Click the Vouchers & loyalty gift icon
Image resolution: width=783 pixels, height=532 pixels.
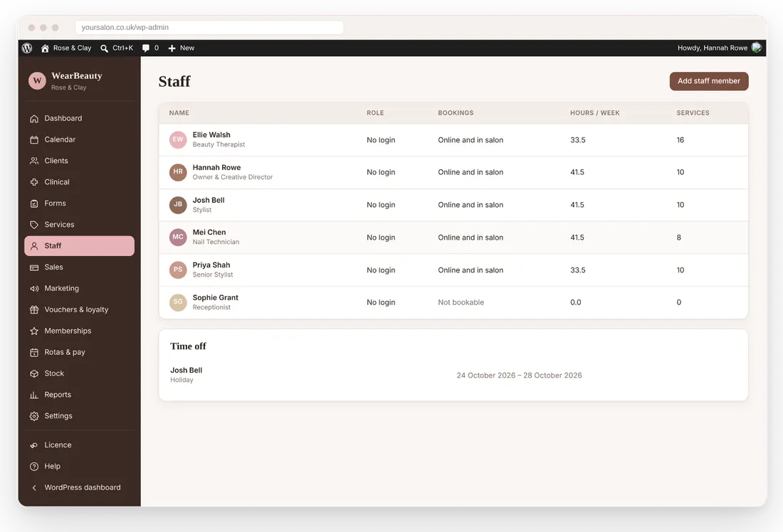(x=34, y=310)
